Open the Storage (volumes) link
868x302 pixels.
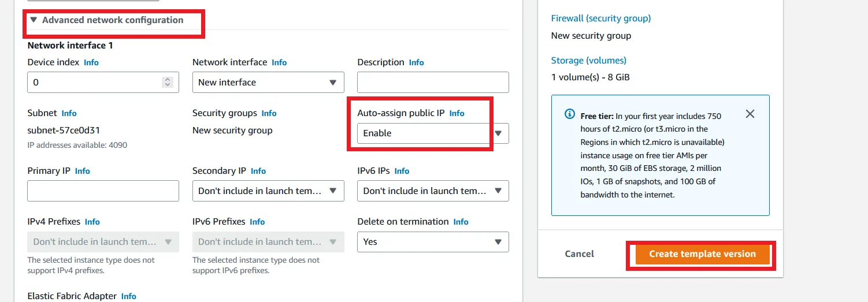589,60
